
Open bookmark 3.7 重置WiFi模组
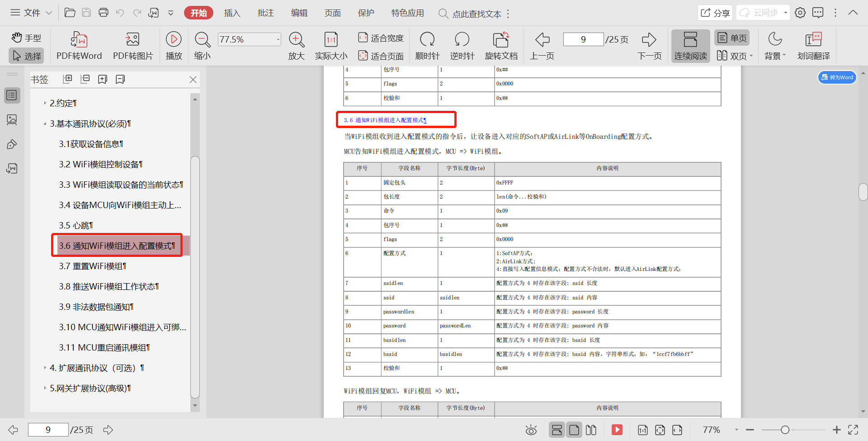pos(93,266)
